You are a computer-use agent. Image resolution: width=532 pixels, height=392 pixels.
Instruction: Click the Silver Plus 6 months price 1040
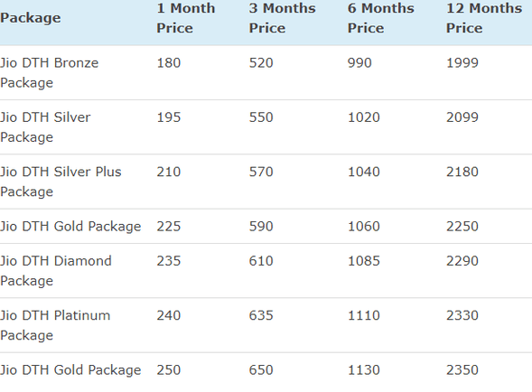(364, 172)
